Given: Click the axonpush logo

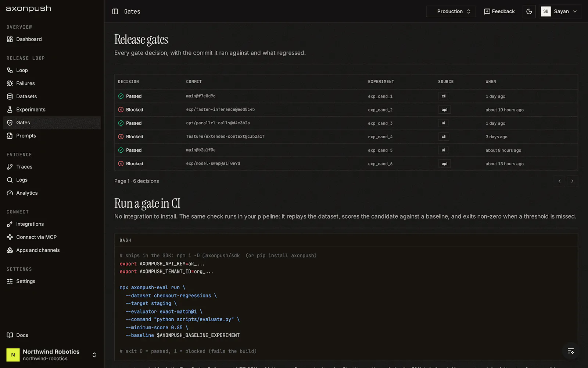Looking at the screenshot, I should tap(29, 8).
